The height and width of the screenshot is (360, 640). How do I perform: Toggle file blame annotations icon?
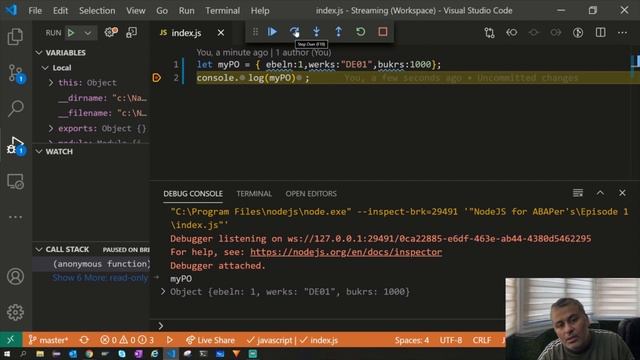point(578,33)
